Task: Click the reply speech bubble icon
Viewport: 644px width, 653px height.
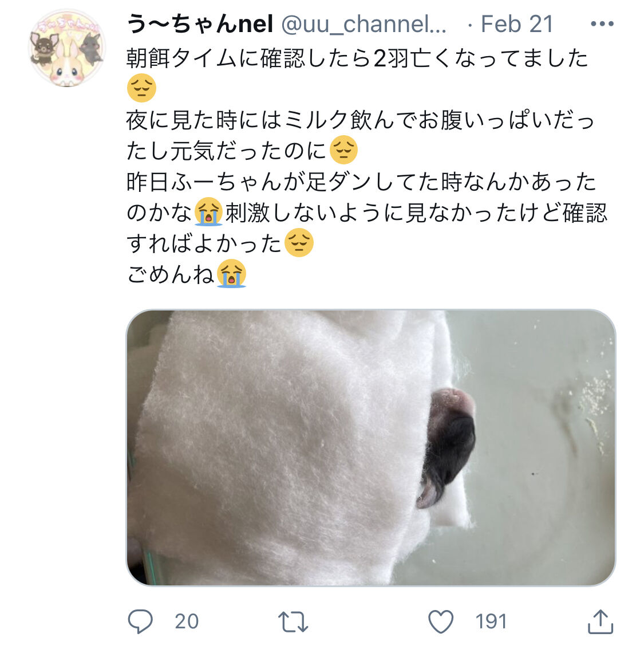Action: pos(140,621)
